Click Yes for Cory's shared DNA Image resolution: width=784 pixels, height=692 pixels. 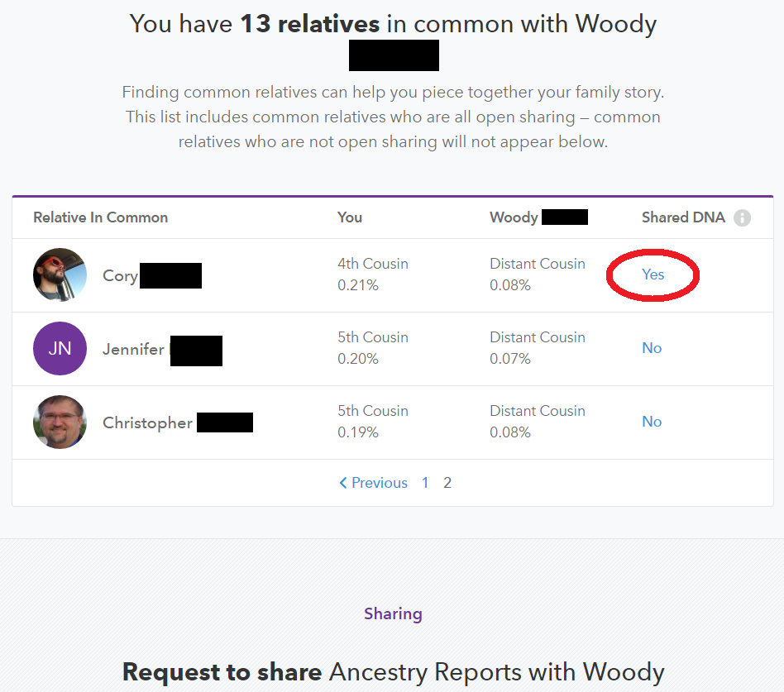(x=653, y=274)
